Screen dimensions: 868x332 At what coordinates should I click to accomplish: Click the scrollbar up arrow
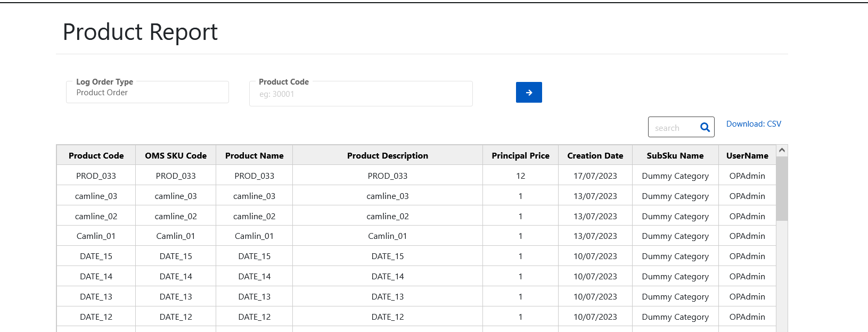782,151
